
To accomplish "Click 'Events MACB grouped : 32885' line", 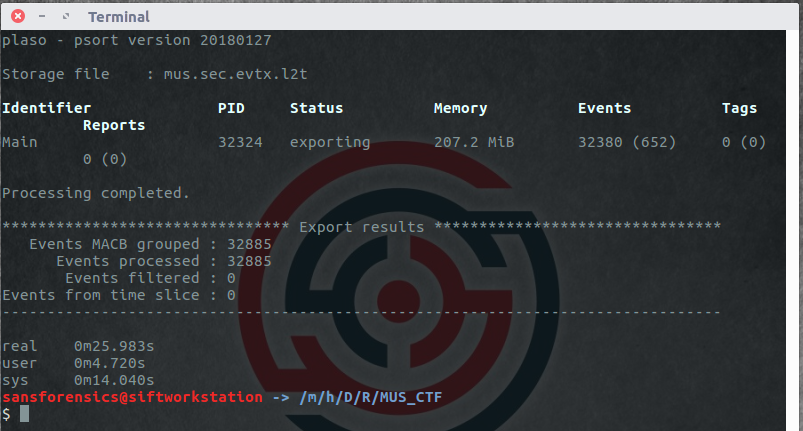I will (x=150, y=244).
